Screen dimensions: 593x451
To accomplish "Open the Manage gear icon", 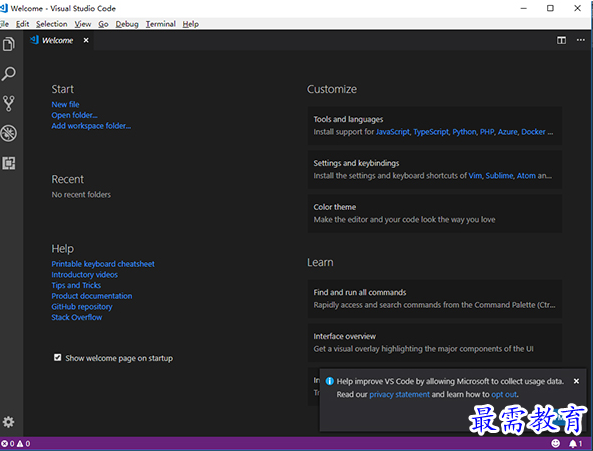I will tap(8, 422).
